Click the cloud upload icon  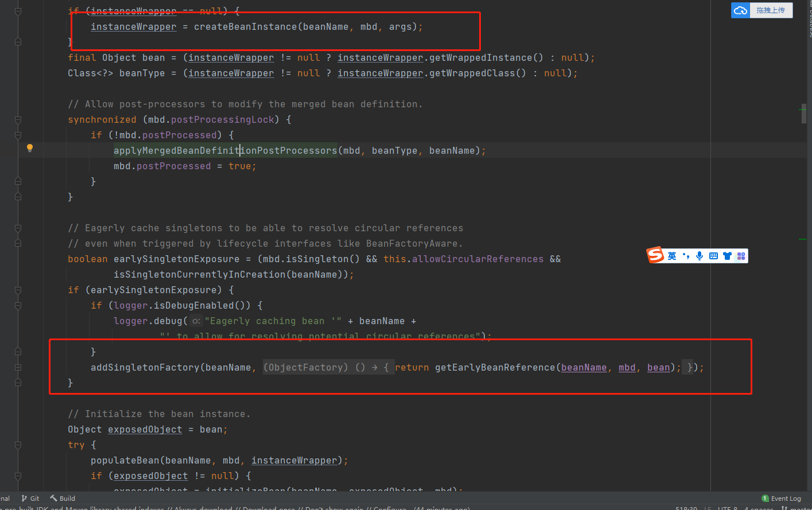(x=740, y=10)
